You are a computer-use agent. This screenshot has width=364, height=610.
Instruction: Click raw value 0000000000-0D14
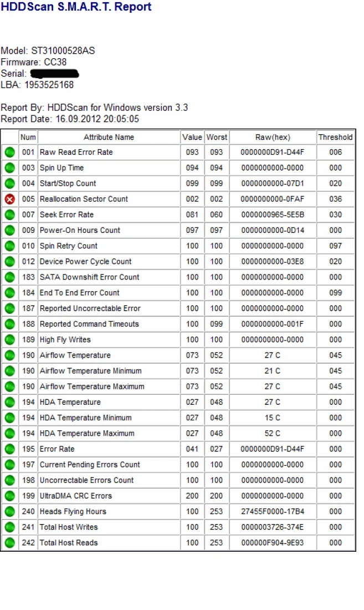273,230
